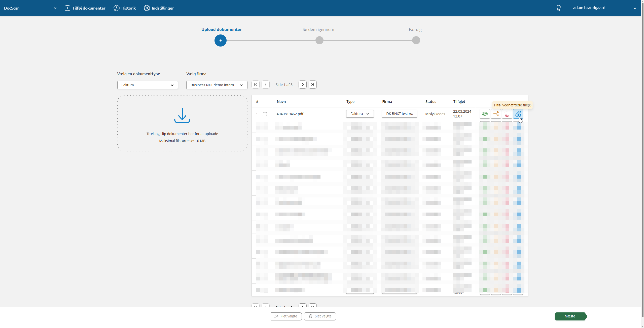Open the Vælg en dokumenttype dropdown
The width and height of the screenshot is (644, 328).
148,85
